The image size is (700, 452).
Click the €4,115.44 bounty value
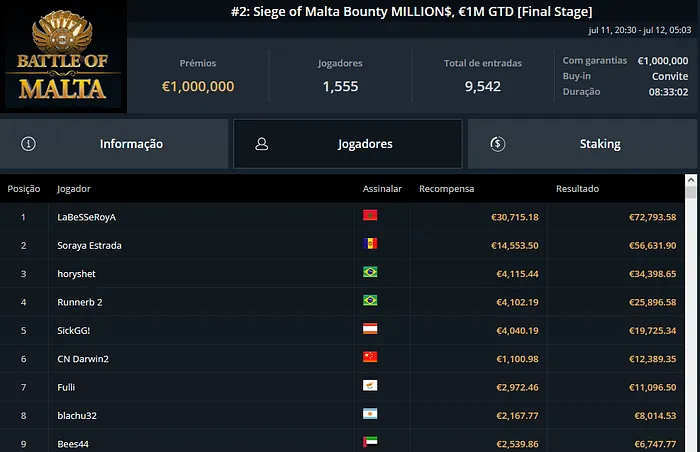tap(517, 274)
